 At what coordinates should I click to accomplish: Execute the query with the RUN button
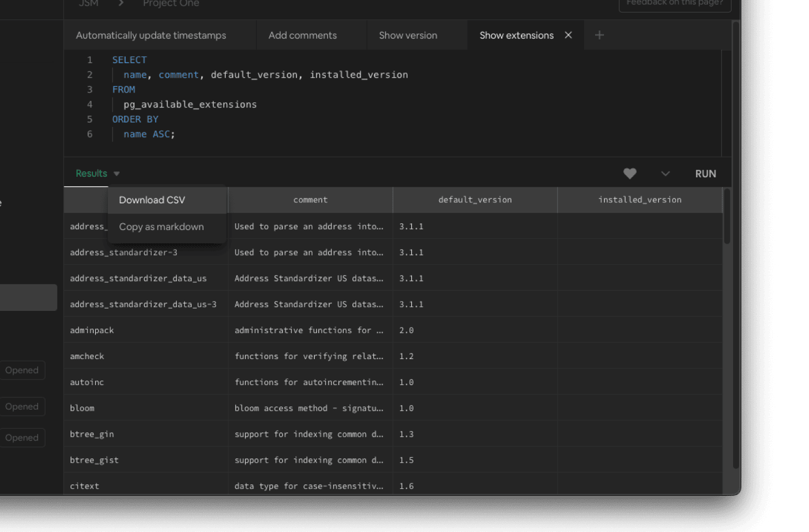point(705,173)
